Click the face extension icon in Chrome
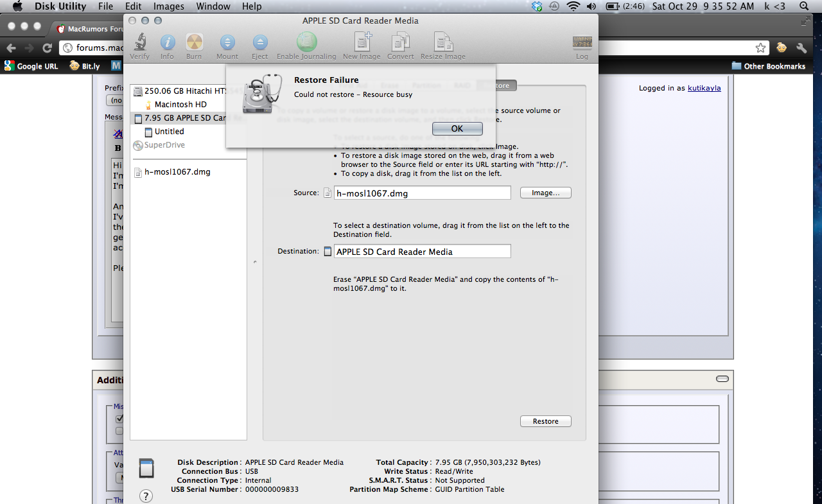This screenshot has height=504, width=822. tap(782, 48)
